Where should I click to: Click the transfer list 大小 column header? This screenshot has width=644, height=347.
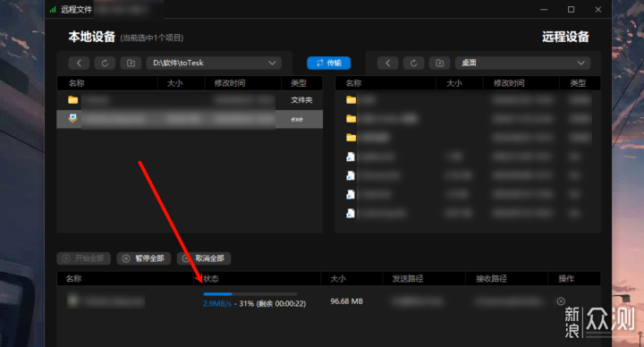[338, 279]
